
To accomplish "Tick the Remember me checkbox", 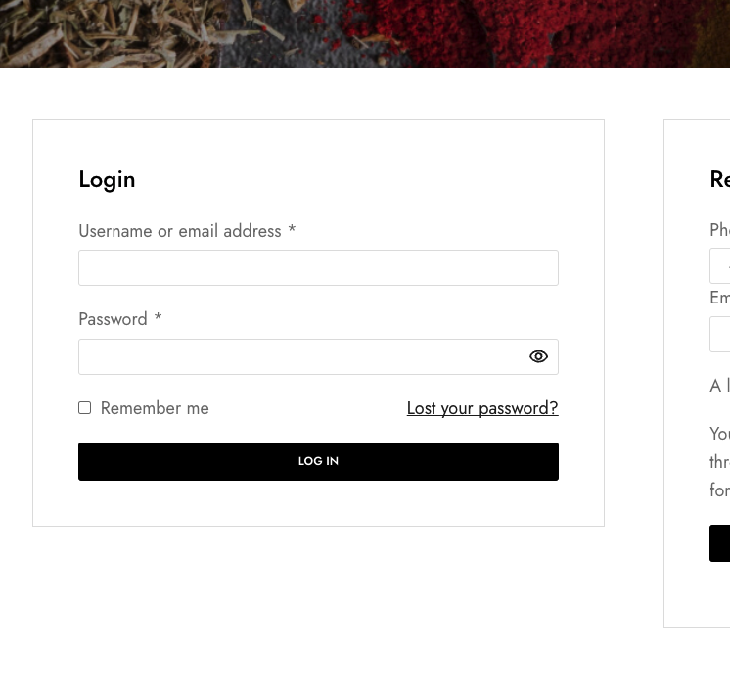I will pos(85,408).
